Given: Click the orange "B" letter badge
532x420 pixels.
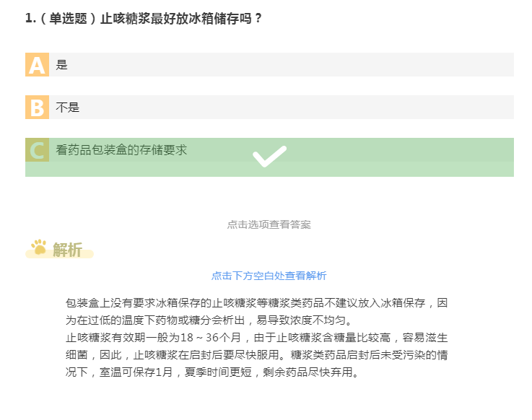Looking at the screenshot, I should pos(37,108).
